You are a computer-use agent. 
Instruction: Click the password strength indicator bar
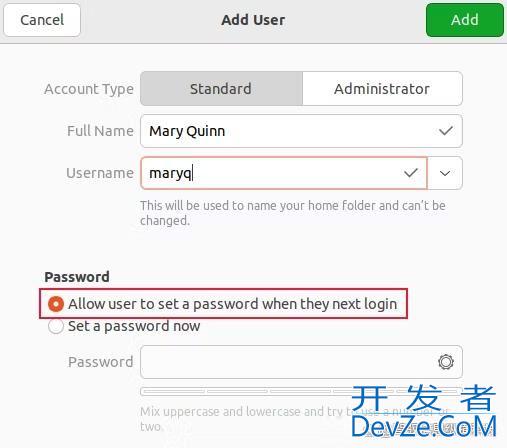(301, 391)
